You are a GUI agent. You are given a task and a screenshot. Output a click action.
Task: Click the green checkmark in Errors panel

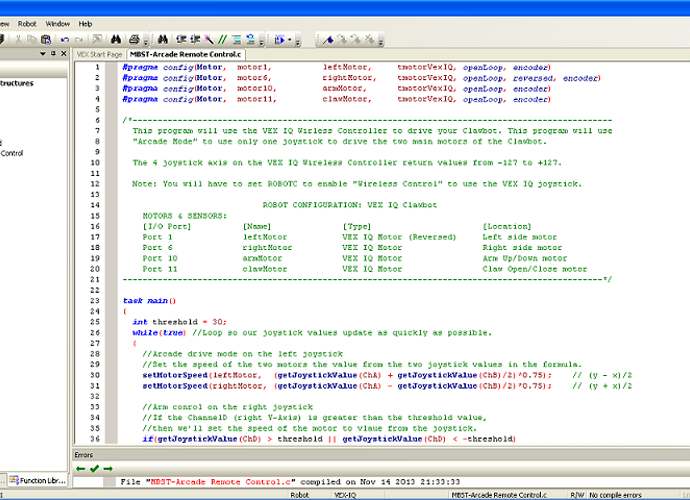click(94, 469)
